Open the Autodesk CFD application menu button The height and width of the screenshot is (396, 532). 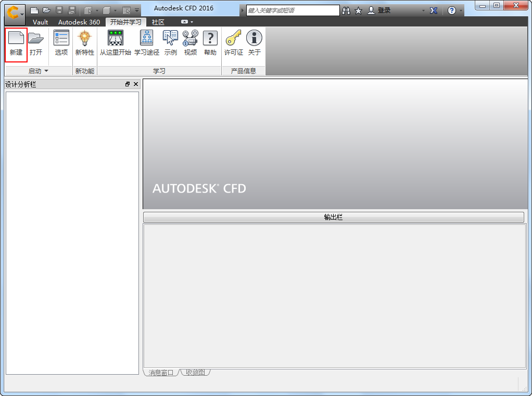click(x=15, y=15)
